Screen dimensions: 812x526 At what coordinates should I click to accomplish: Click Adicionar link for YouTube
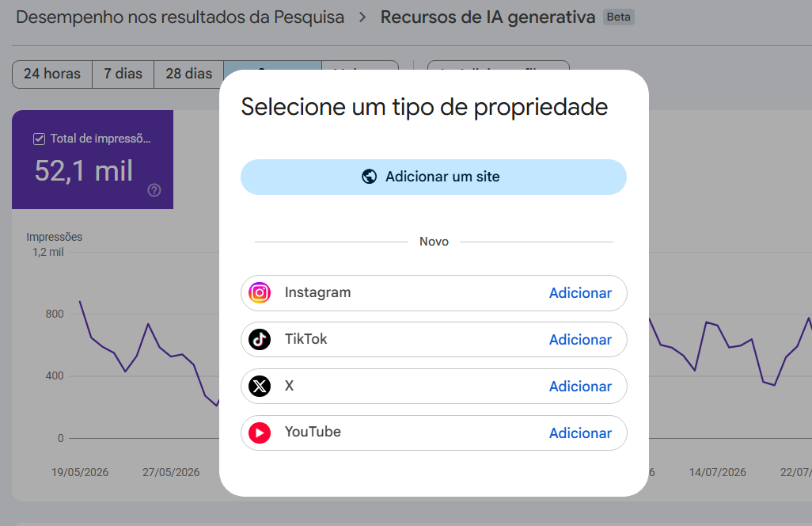click(580, 433)
